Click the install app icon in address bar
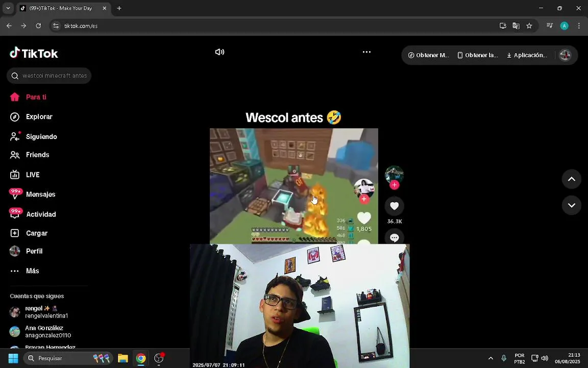The height and width of the screenshot is (368, 588). [503, 26]
